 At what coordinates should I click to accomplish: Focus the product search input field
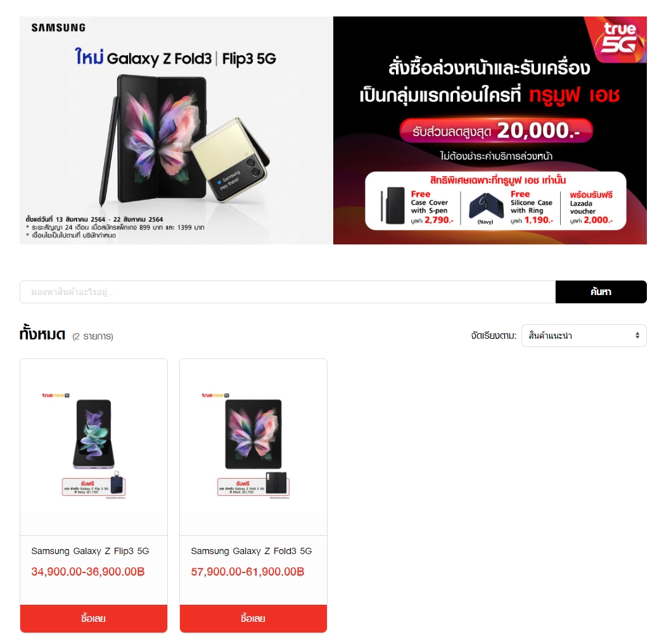[288, 291]
